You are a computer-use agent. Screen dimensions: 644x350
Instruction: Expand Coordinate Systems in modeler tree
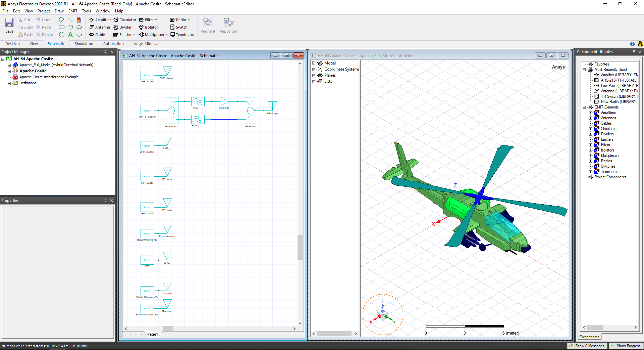point(314,70)
